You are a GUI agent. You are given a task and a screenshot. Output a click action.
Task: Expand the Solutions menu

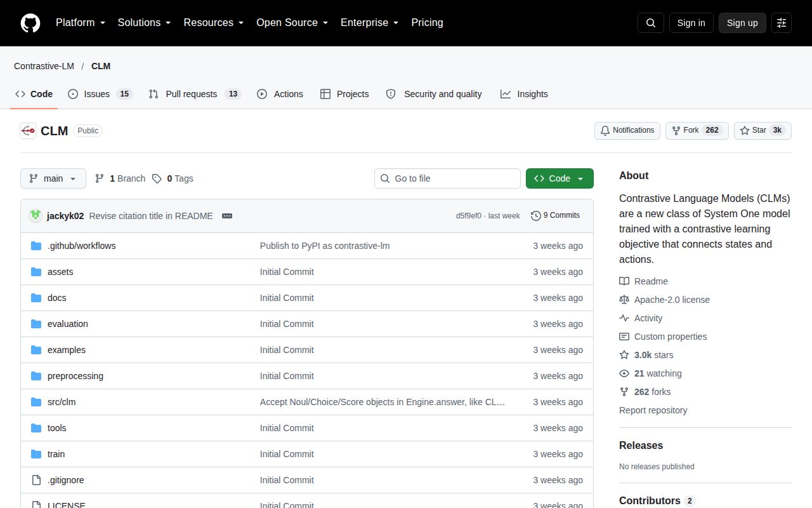(x=145, y=23)
